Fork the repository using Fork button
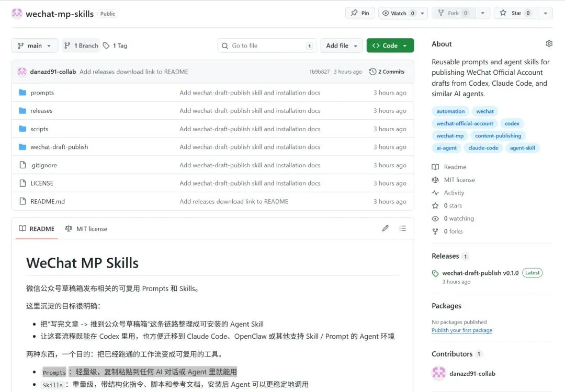 (453, 13)
